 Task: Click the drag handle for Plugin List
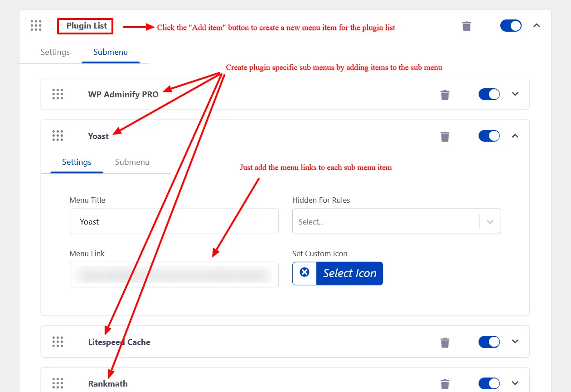coord(36,26)
